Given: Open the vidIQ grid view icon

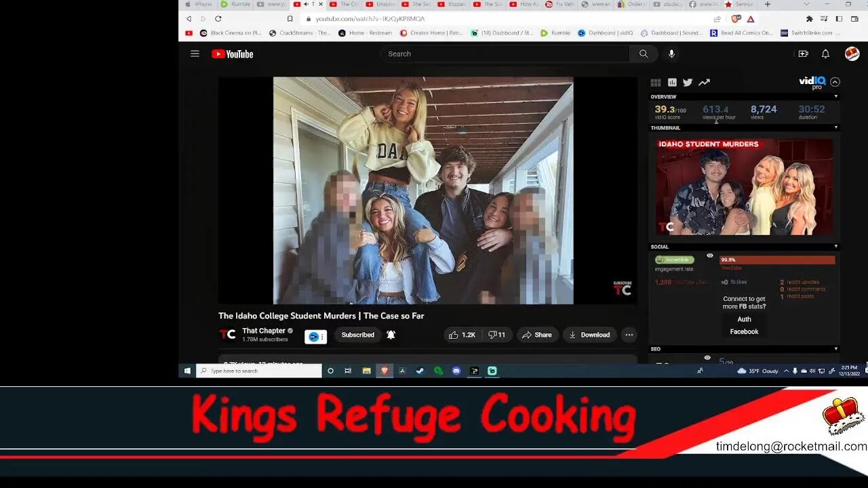Looking at the screenshot, I should coord(656,83).
